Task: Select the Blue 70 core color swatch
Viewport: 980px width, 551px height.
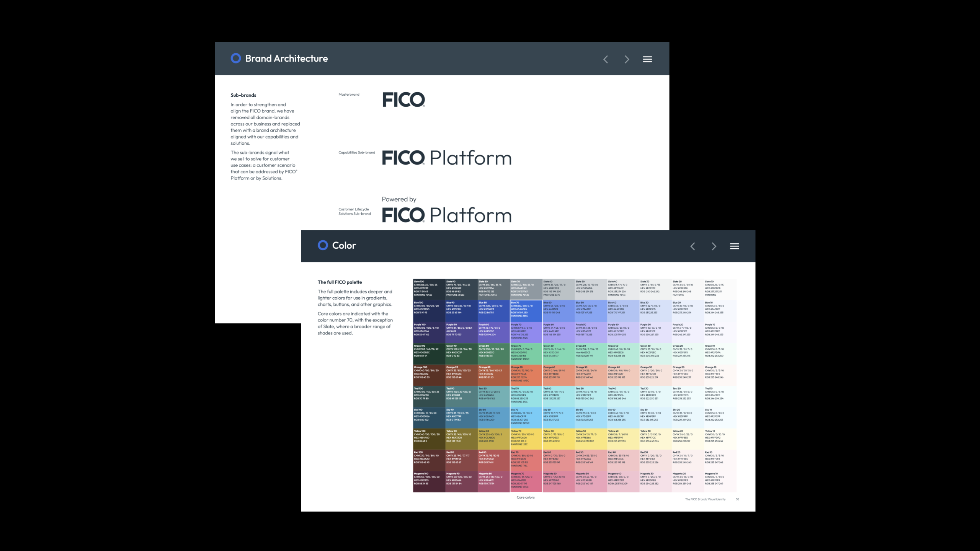Action: click(526, 311)
